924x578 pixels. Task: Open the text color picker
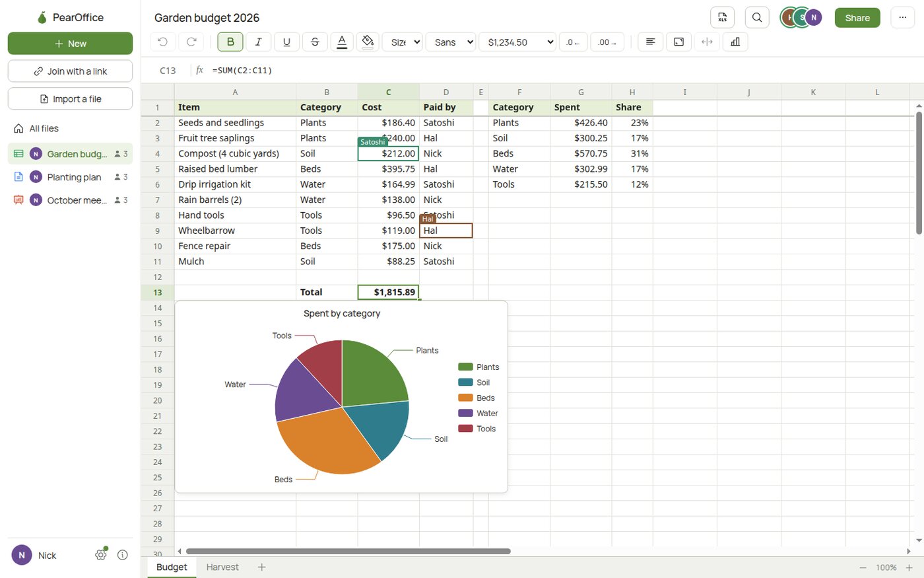coord(342,42)
